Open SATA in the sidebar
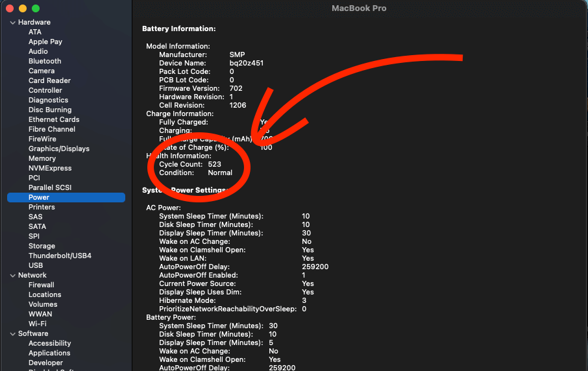 (x=37, y=227)
